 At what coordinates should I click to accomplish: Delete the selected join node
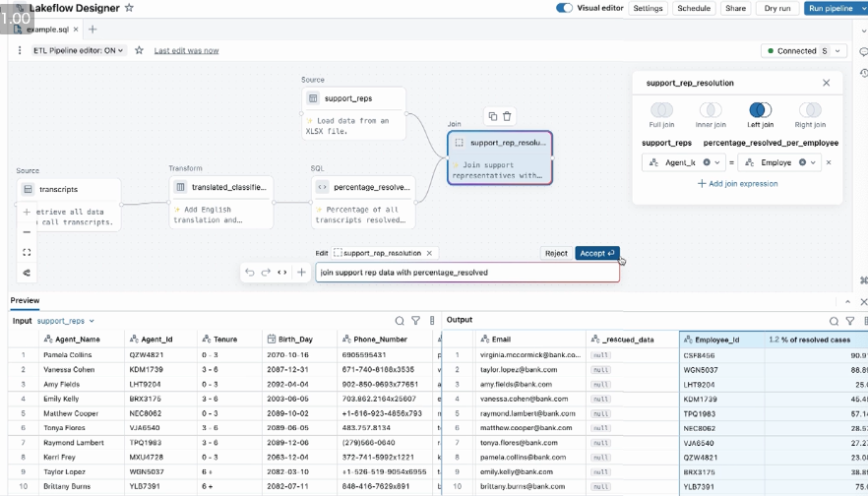point(507,116)
